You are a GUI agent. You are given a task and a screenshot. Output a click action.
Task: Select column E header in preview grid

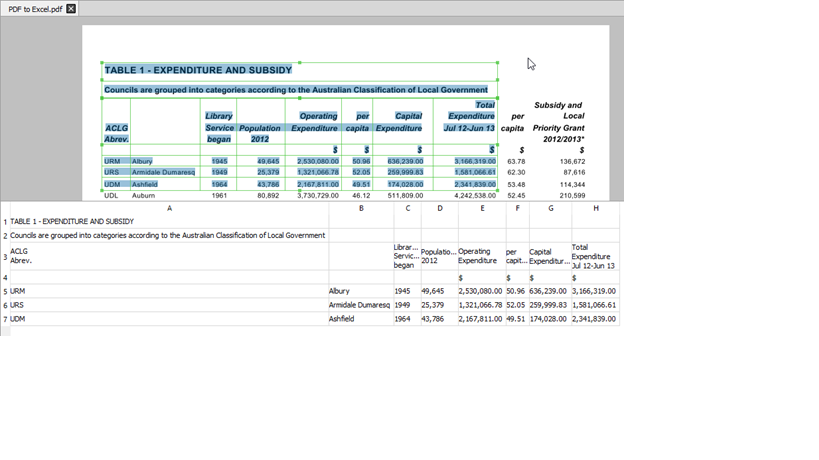point(482,208)
